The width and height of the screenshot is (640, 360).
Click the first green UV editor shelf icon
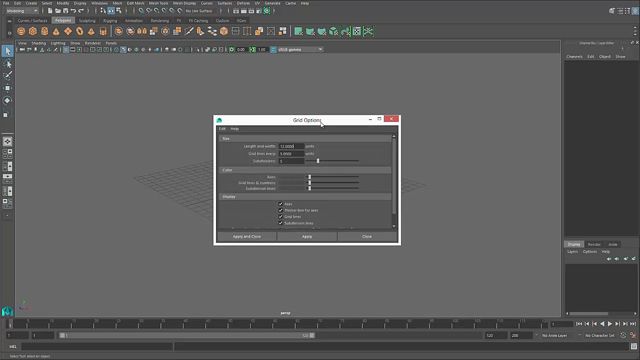click(x=298, y=31)
